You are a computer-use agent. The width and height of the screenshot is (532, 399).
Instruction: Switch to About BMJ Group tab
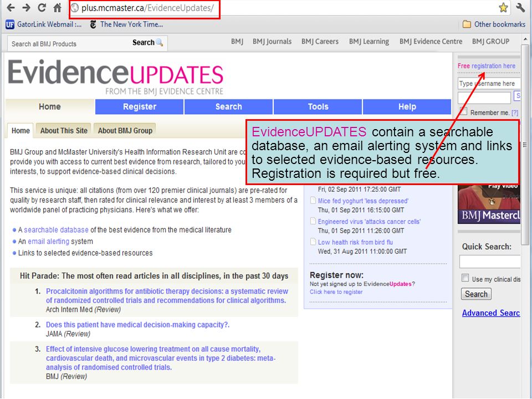click(125, 131)
